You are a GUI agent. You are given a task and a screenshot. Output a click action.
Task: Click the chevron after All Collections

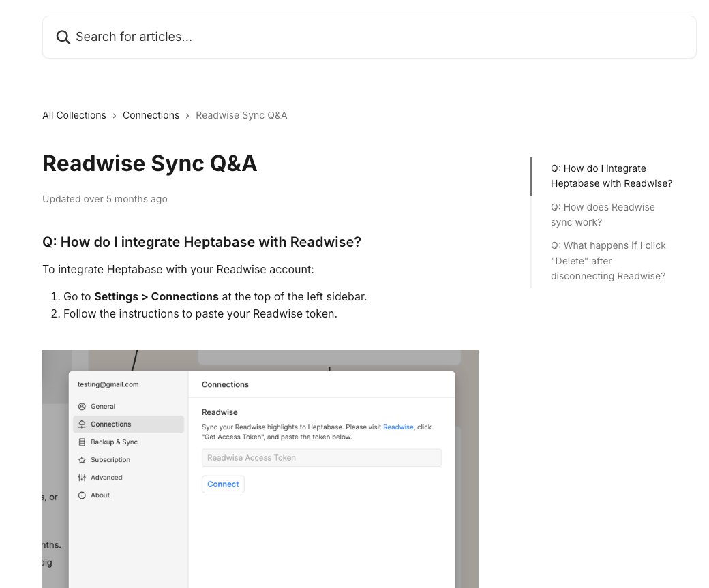(115, 116)
